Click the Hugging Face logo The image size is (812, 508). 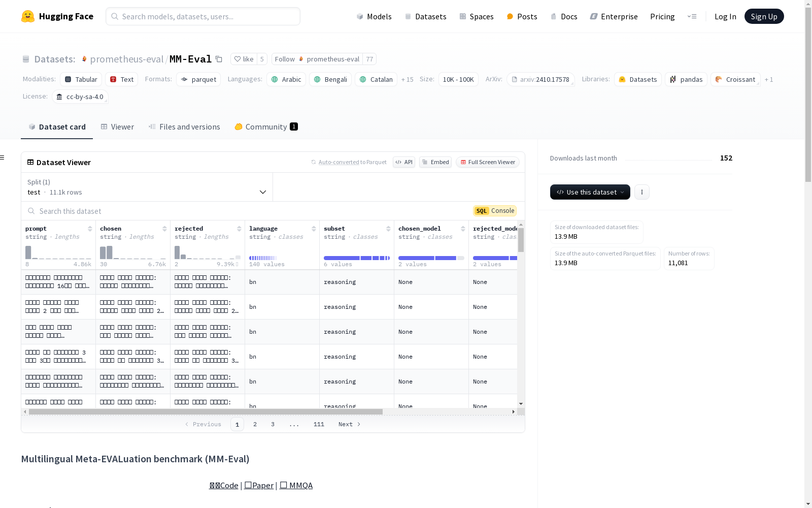pyautogui.click(x=57, y=16)
